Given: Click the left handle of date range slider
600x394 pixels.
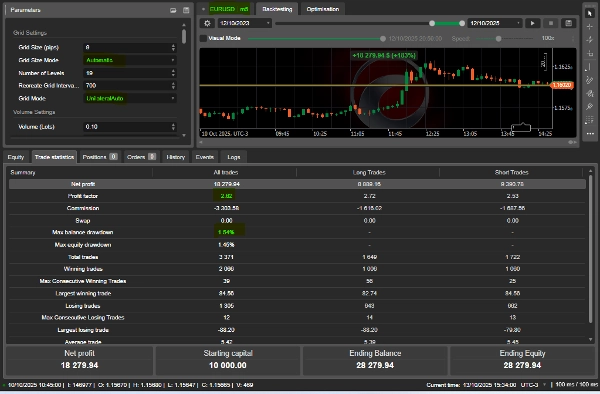Looking at the screenshot, I should pos(432,23).
